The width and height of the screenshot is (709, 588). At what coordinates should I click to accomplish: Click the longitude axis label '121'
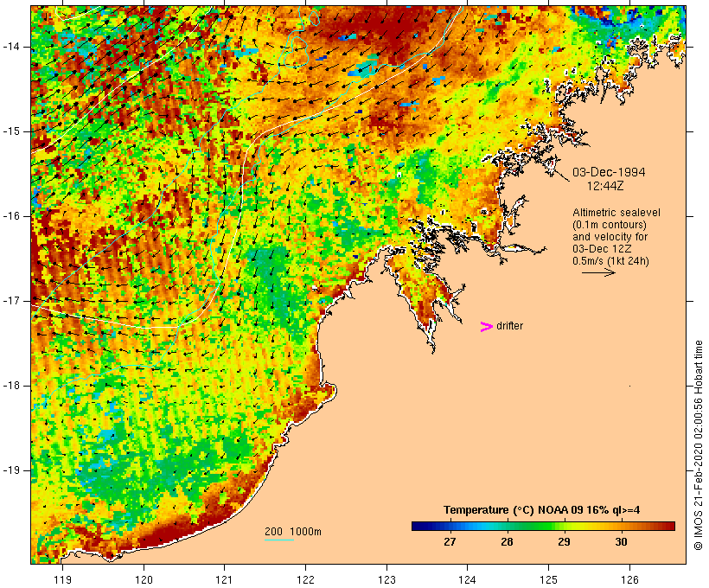[224, 579]
